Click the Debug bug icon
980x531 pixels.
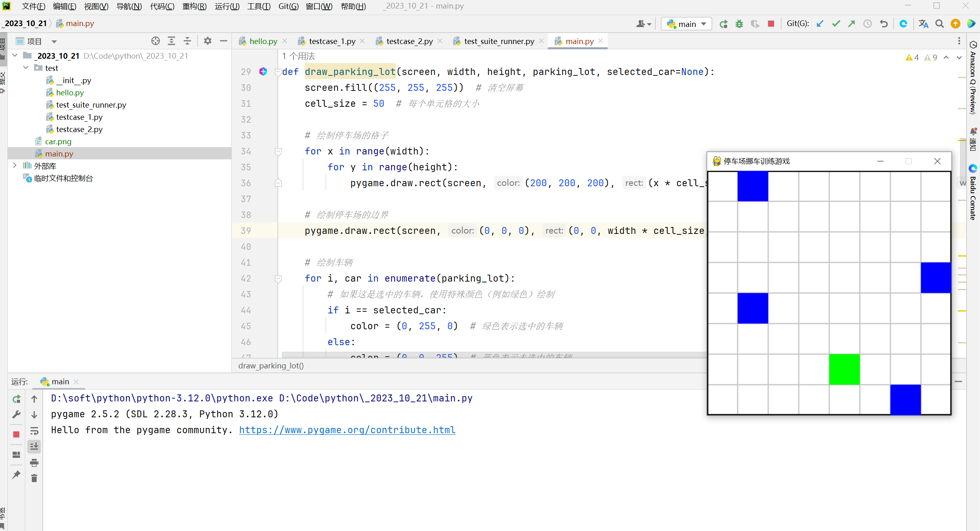click(x=739, y=24)
